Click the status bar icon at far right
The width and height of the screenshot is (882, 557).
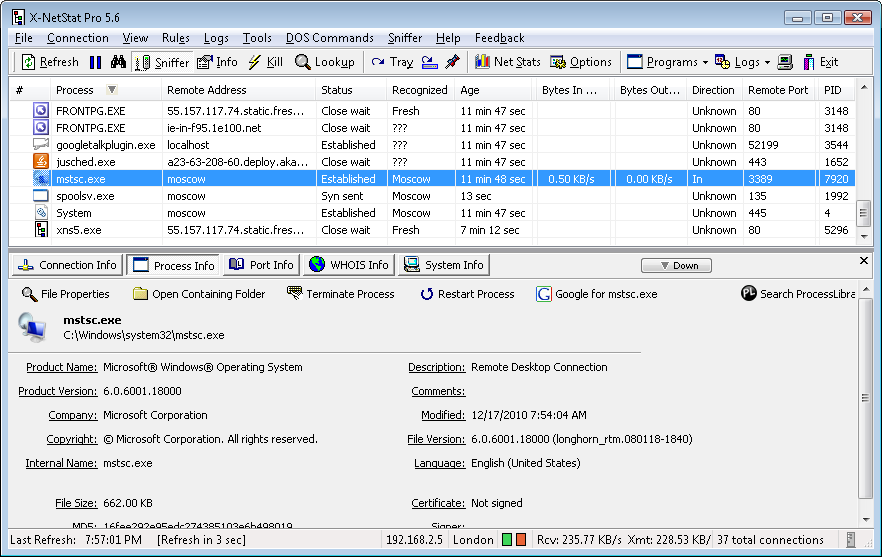pyautogui.click(x=850, y=540)
